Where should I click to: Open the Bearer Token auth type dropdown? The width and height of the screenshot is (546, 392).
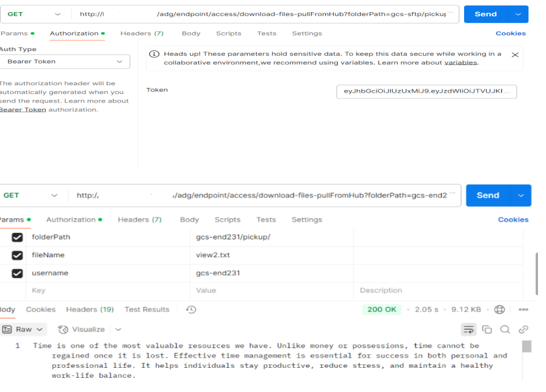(x=64, y=62)
